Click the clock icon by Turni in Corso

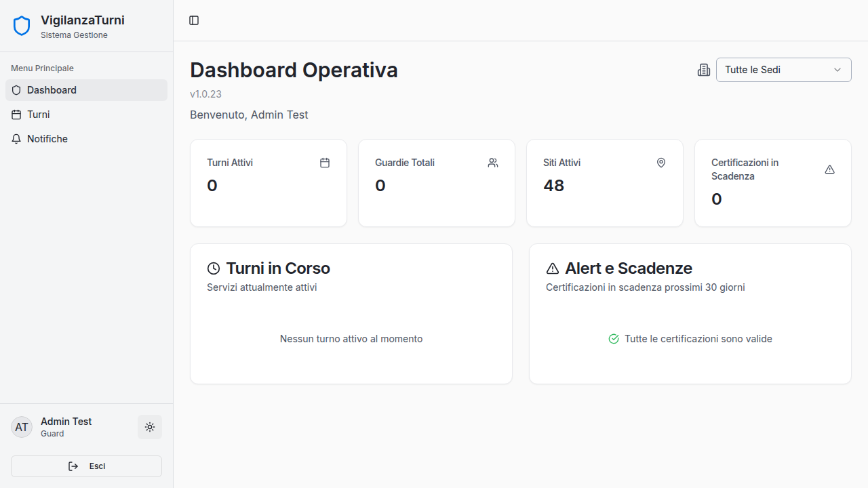click(x=214, y=268)
